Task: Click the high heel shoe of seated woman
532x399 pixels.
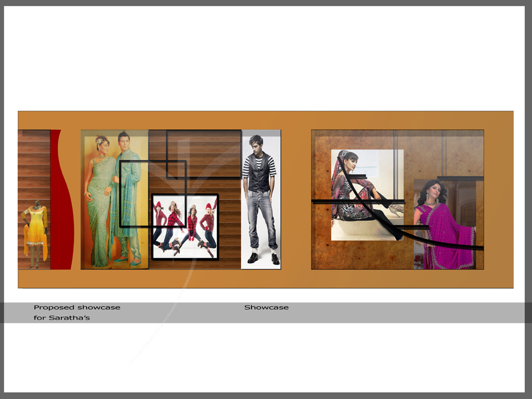Action: pyautogui.click(x=396, y=209)
